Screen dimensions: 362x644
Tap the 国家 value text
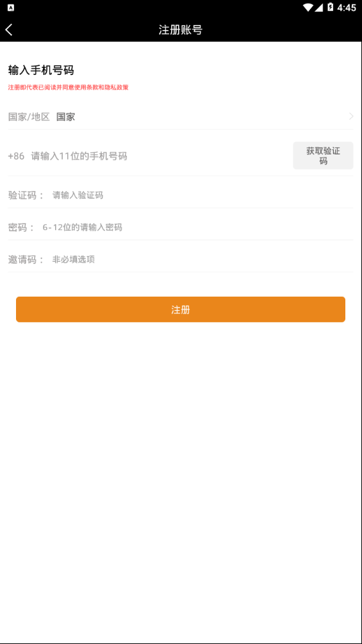(65, 117)
